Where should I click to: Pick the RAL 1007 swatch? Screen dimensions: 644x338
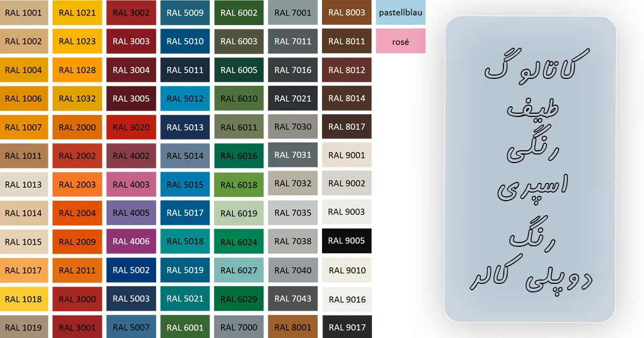click(x=24, y=127)
